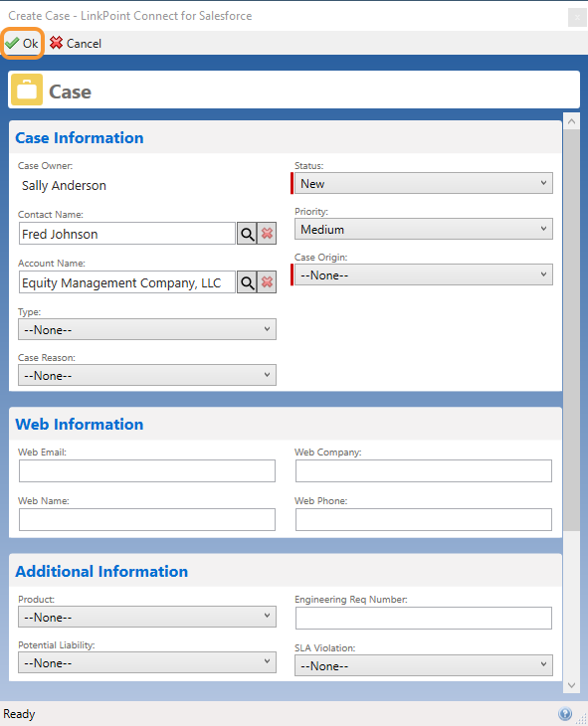Expand the Case Reason list
Viewport: 588px width, 726px height.
point(147,376)
